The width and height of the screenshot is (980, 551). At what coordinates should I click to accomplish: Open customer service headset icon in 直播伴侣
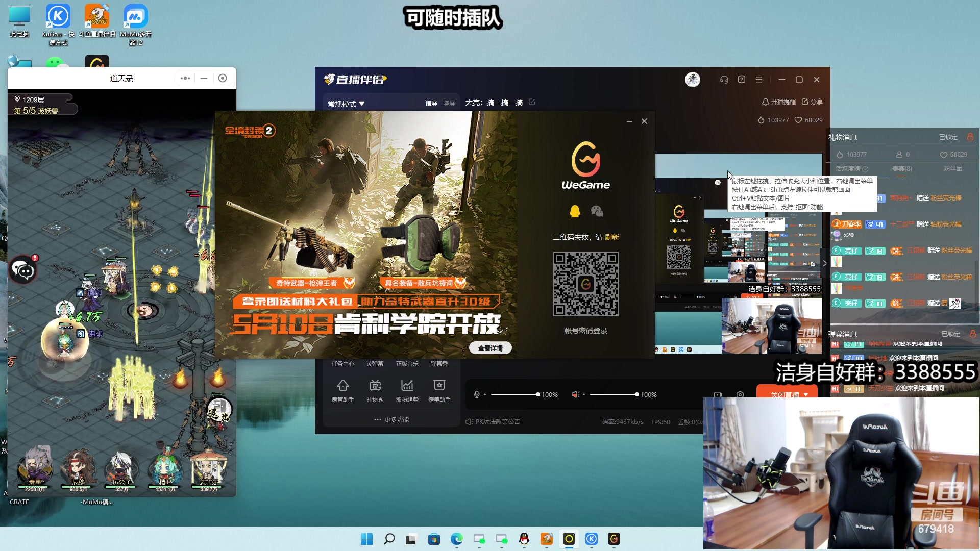(724, 80)
